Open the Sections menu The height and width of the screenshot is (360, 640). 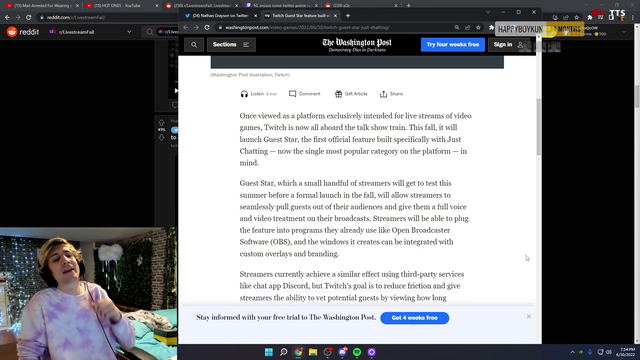pyautogui.click(x=231, y=44)
